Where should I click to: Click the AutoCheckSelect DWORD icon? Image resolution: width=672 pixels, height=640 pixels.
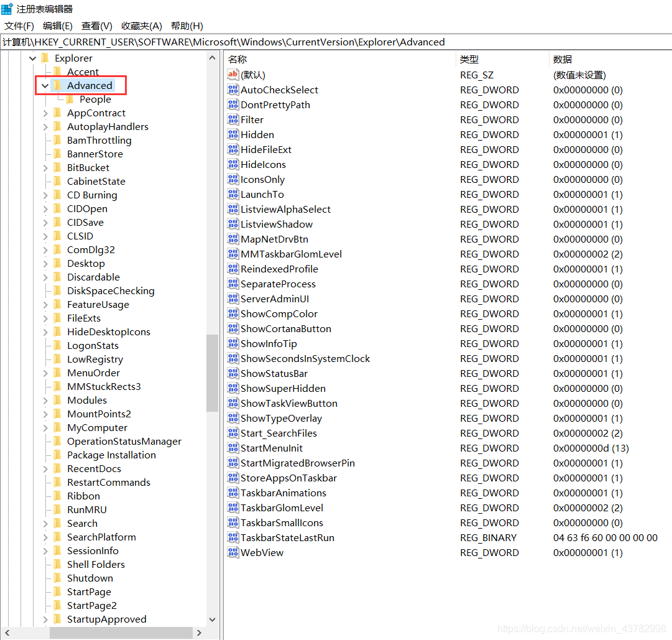coord(232,90)
